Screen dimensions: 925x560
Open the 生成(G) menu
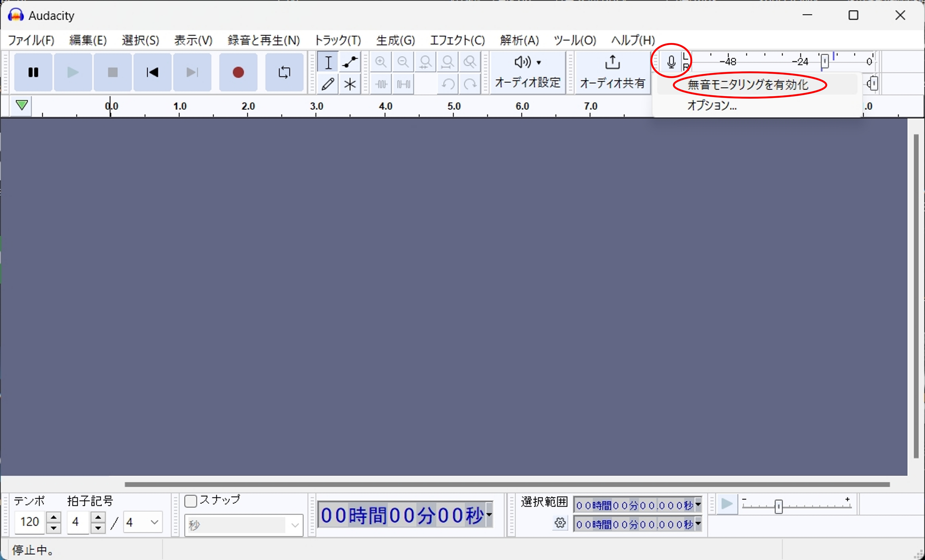pyautogui.click(x=396, y=40)
